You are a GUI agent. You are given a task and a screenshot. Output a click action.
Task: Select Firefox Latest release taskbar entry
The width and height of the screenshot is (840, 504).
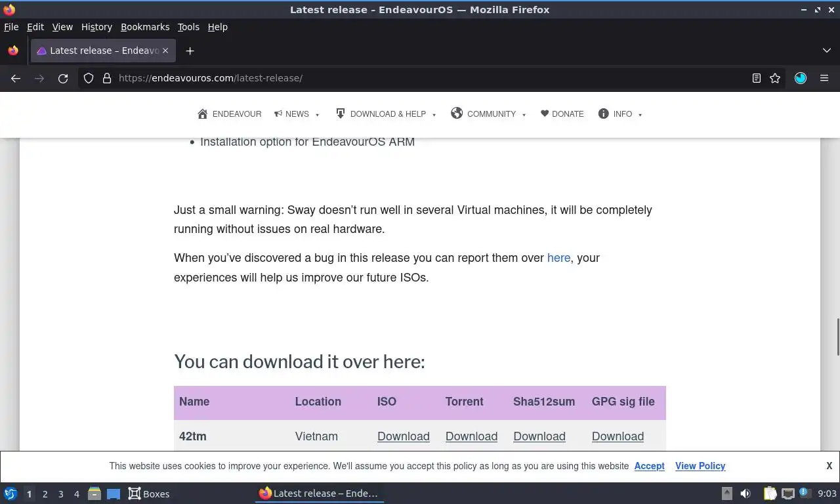pyautogui.click(x=319, y=493)
